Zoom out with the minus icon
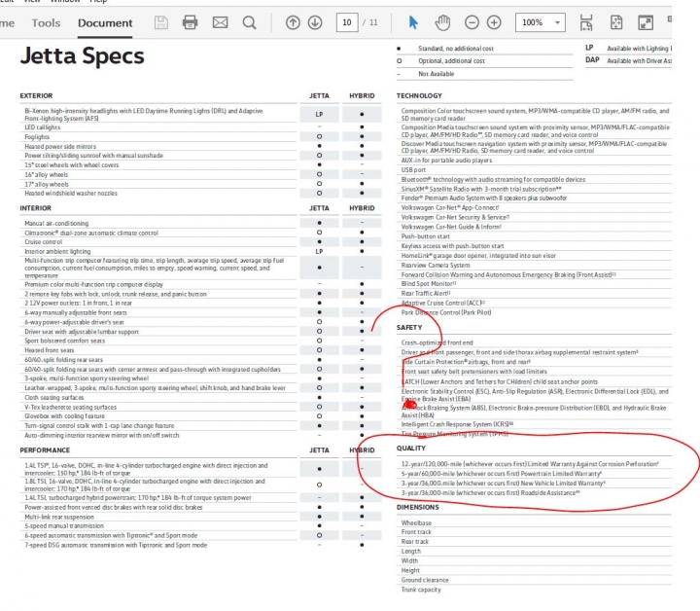Image resolution: width=700 pixels, height=611 pixels. [x=472, y=22]
